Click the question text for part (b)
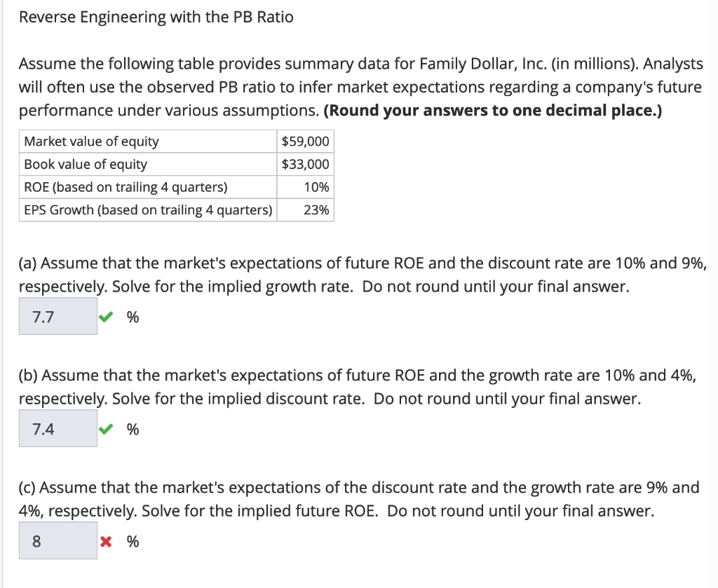718x588 pixels. click(351, 387)
